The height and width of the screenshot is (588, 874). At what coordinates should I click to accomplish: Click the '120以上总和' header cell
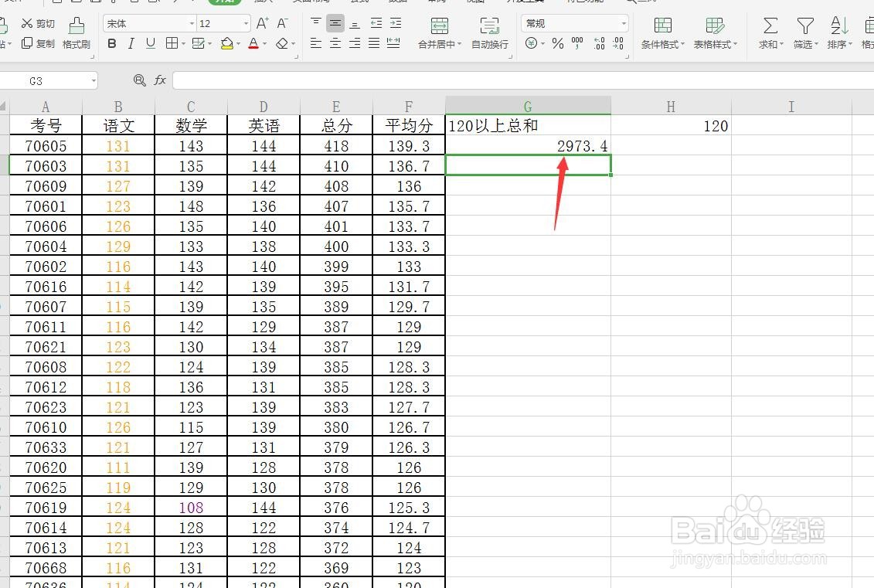click(528, 126)
